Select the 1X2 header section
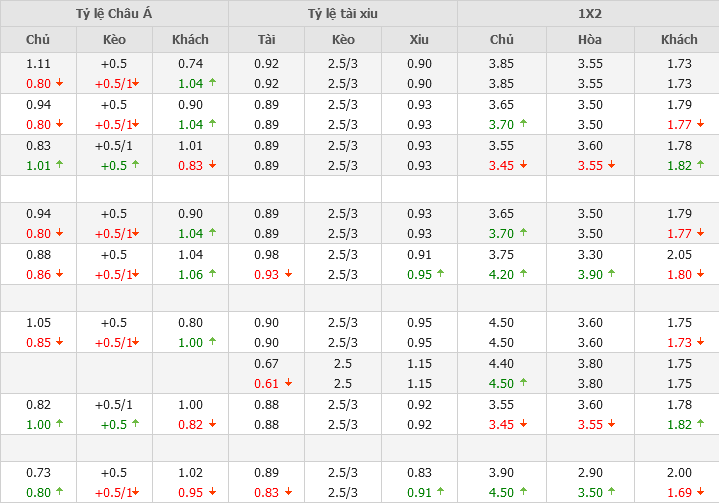Image resolution: width=719 pixels, height=503 pixels. pos(588,14)
